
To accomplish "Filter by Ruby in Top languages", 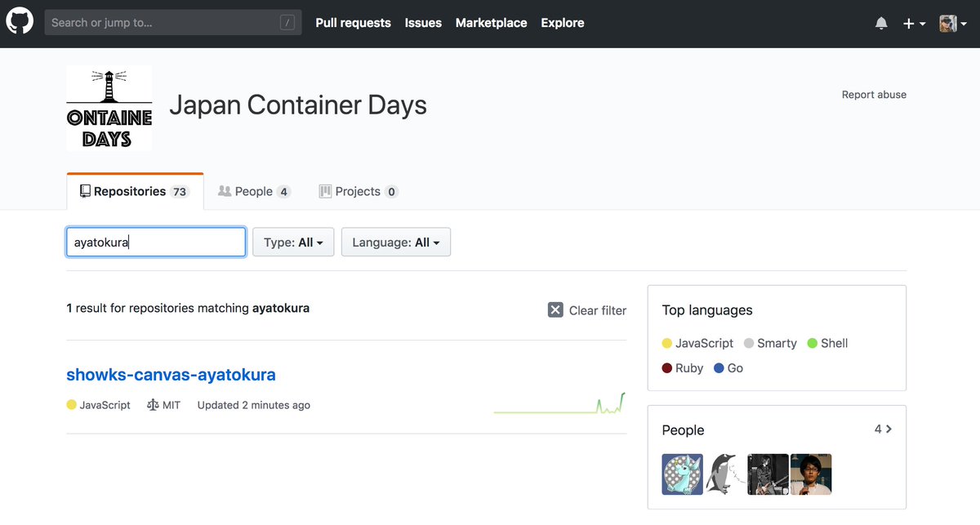I will point(683,368).
